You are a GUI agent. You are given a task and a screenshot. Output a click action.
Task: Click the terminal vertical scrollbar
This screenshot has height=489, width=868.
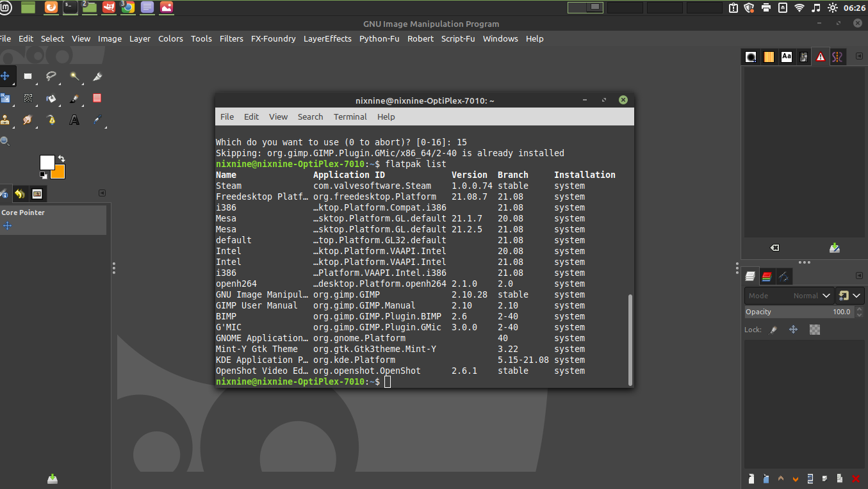click(x=630, y=340)
